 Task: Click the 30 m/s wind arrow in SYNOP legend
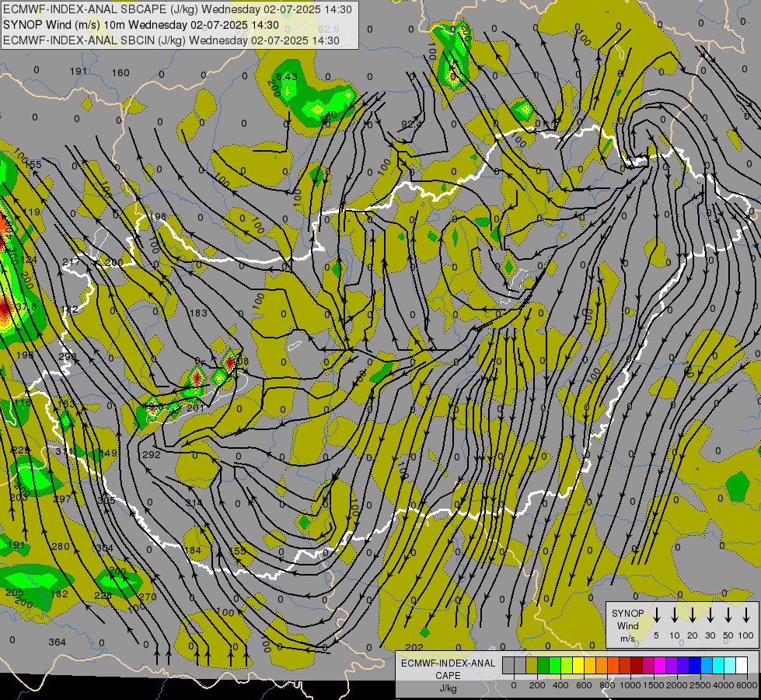(710, 614)
